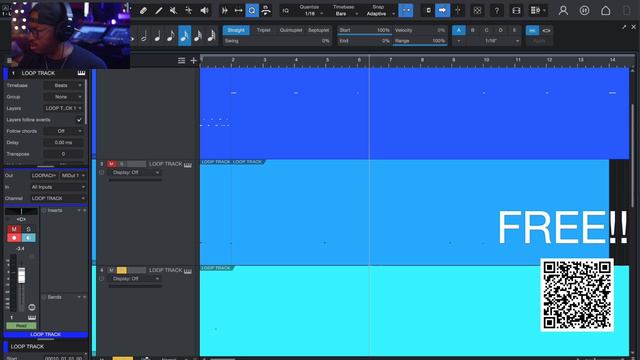
Task: Select the sixty-fourth note quantize value
Action: coord(211,36)
